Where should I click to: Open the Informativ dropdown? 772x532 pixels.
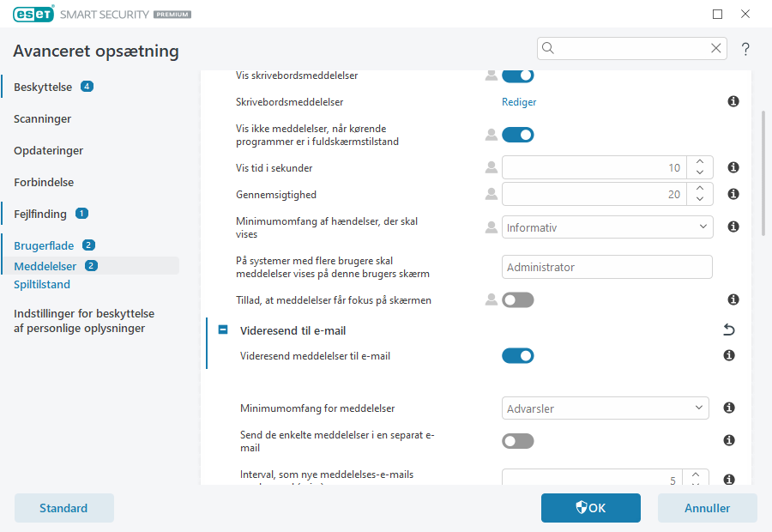pyautogui.click(x=607, y=227)
